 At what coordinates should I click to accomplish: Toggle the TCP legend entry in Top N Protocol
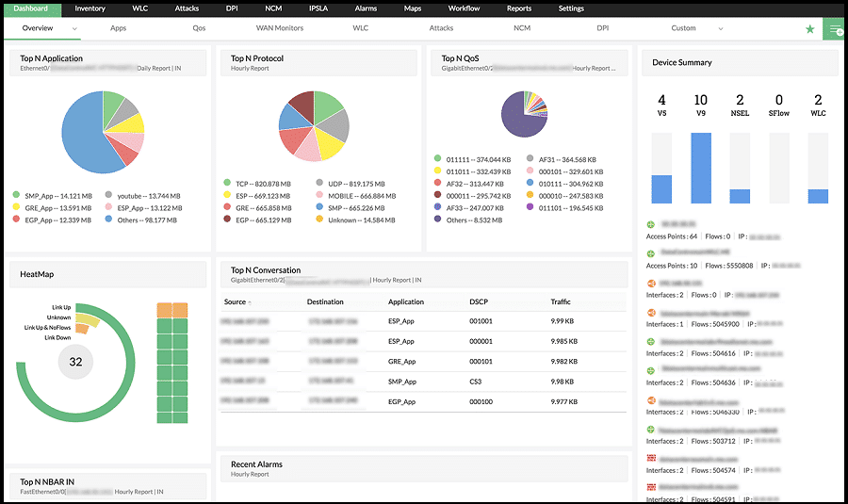pyautogui.click(x=227, y=183)
